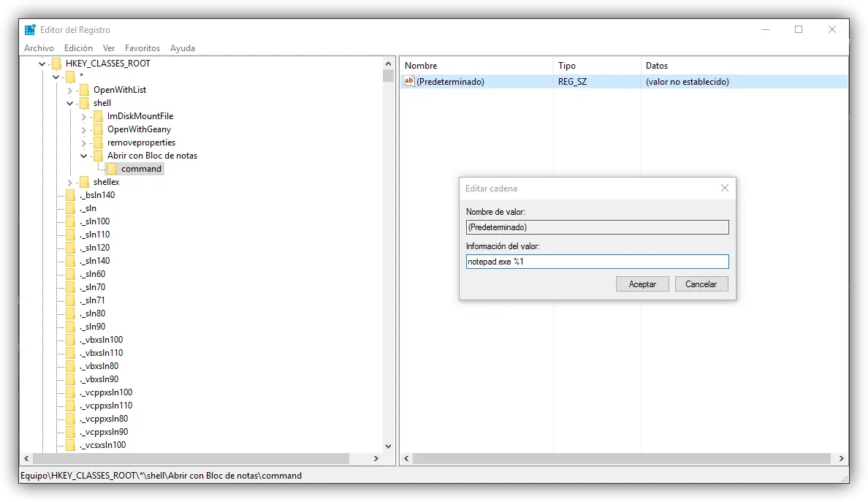
Task: Click the Datos column header
Action: click(744, 65)
